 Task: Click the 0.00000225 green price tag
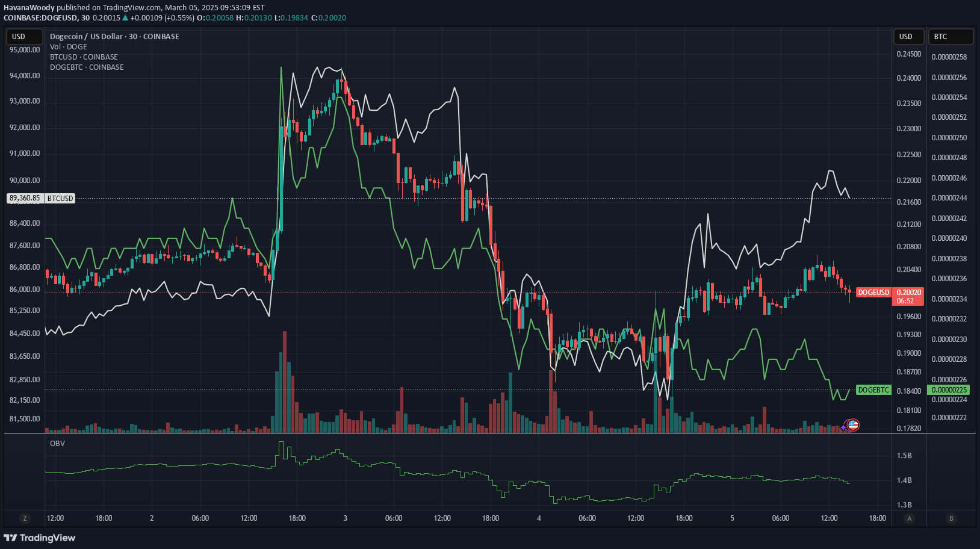(x=949, y=390)
